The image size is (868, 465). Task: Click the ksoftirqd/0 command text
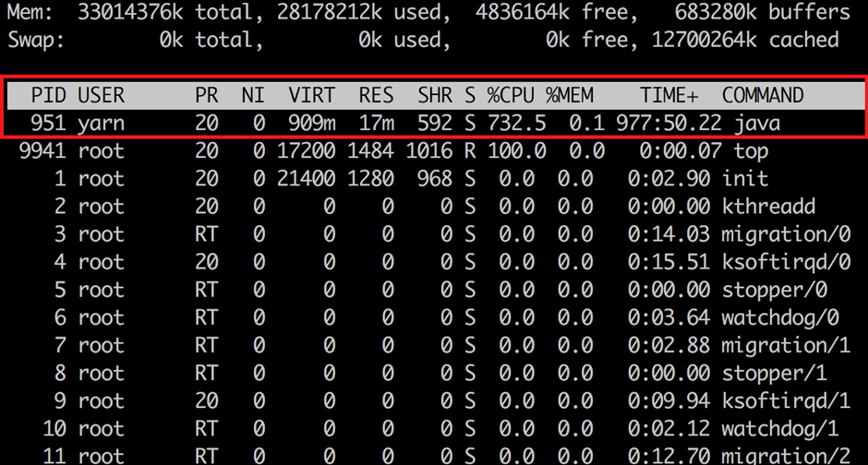(786, 262)
